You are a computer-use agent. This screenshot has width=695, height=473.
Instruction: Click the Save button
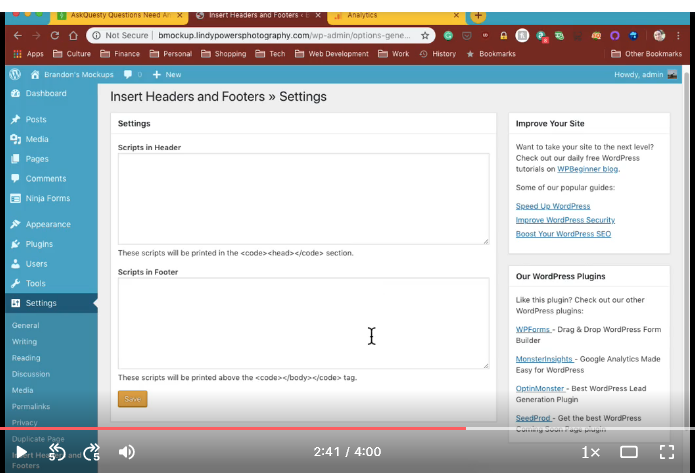133,399
